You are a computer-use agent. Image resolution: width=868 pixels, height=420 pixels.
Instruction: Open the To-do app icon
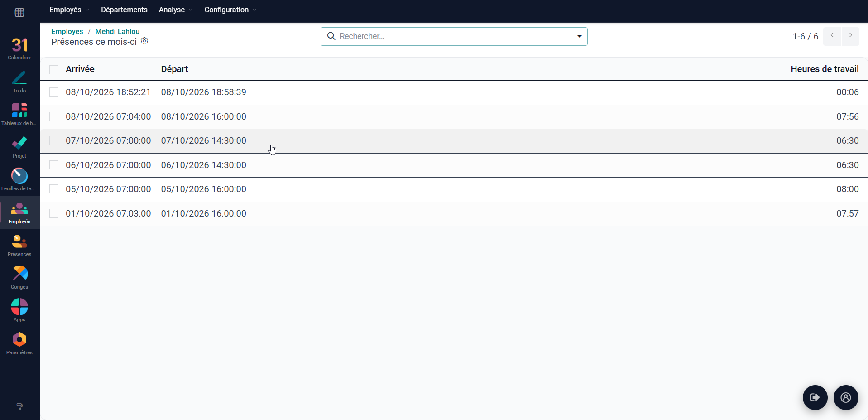(x=19, y=82)
